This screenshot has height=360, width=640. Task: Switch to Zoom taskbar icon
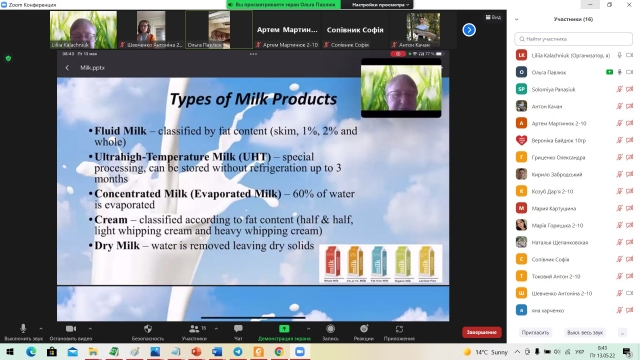coord(300,351)
